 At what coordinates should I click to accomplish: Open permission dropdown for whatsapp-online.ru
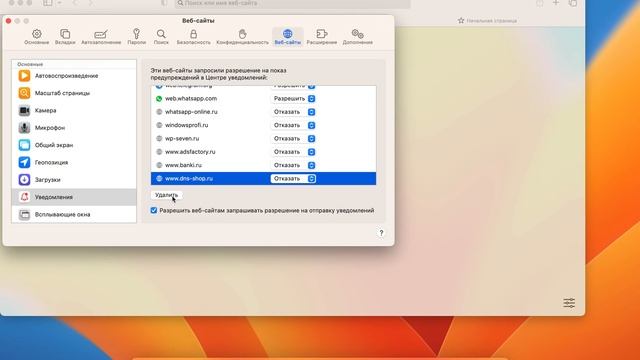pyautogui.click(x=293, y=112)
